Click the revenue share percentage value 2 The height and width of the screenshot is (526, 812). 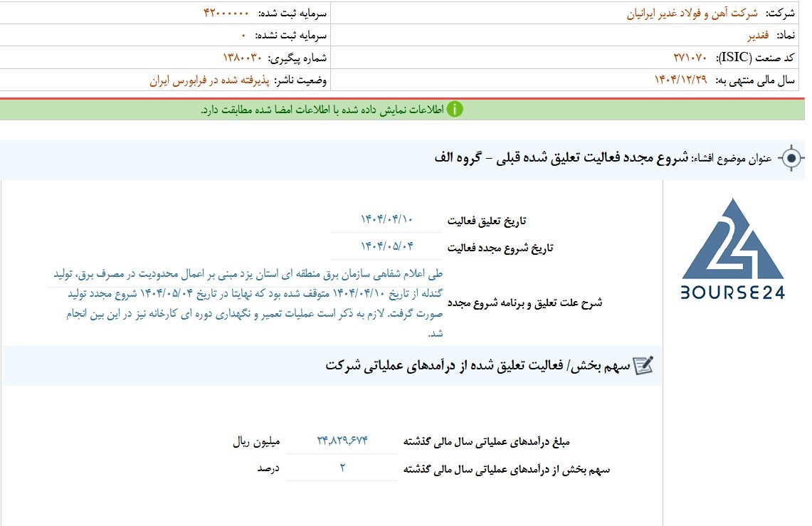tap(342, 468)
